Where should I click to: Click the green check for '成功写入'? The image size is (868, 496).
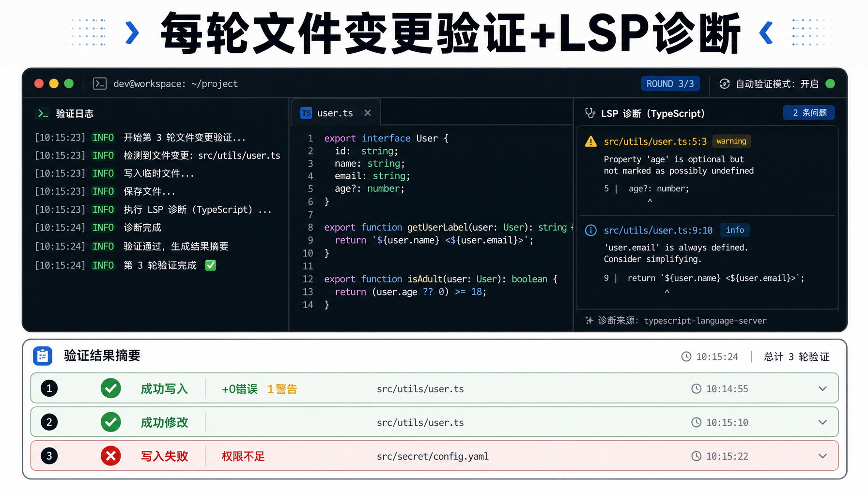point(111,388)
